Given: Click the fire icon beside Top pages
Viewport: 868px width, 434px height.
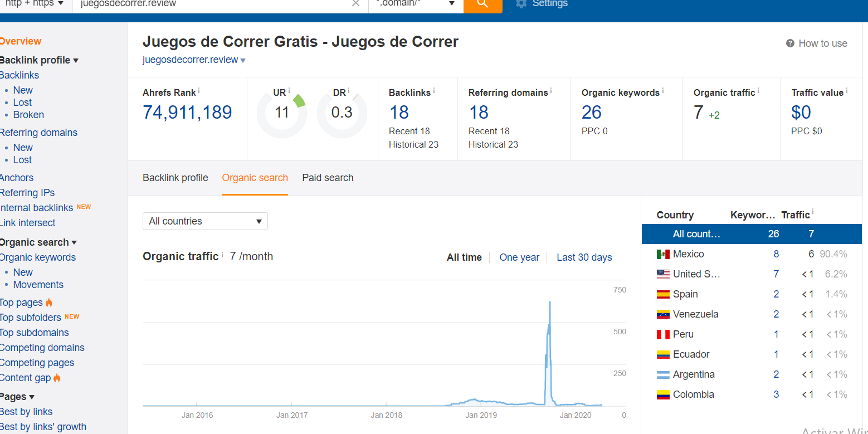Looking at the screenshot, I should [49, 303].
